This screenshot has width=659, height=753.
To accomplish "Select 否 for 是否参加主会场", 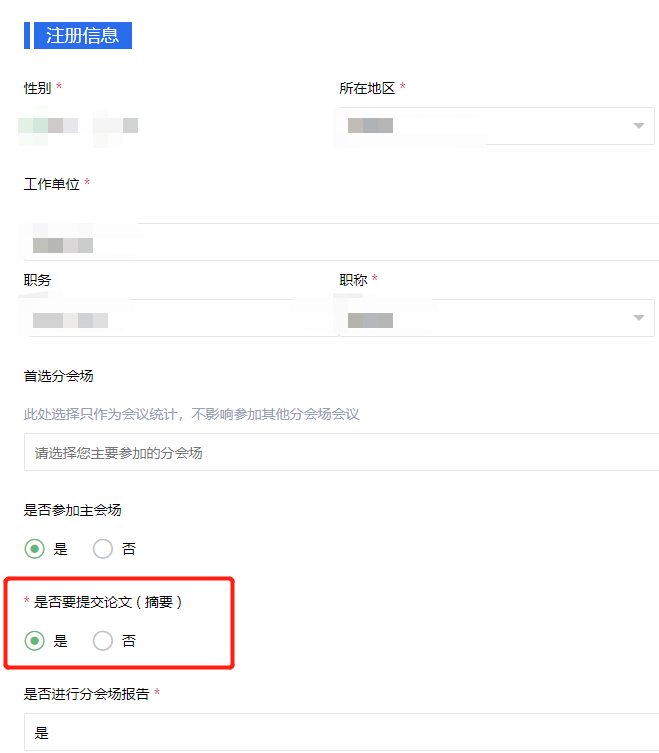I will (x=103, y=549).
